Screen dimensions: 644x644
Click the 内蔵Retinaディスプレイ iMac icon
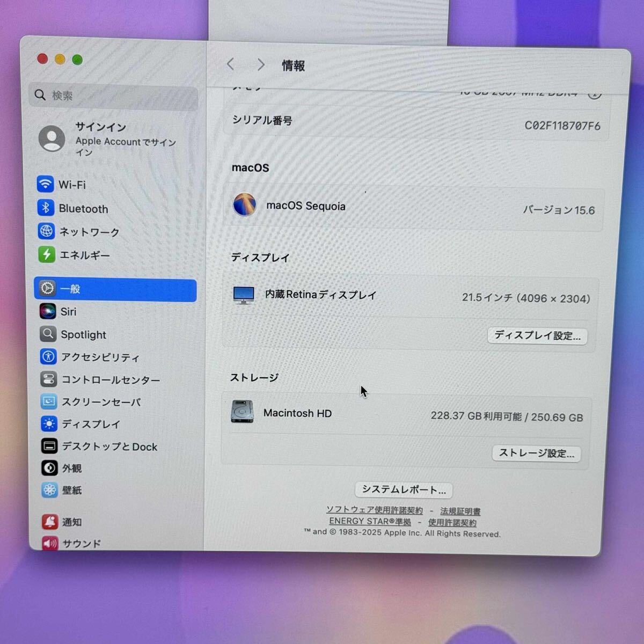point(244,295)
